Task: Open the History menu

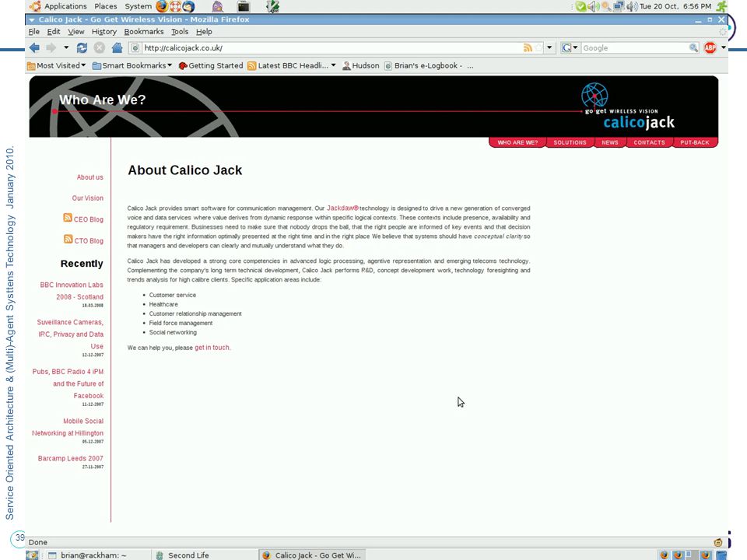Action: click(x=103, y=31)
